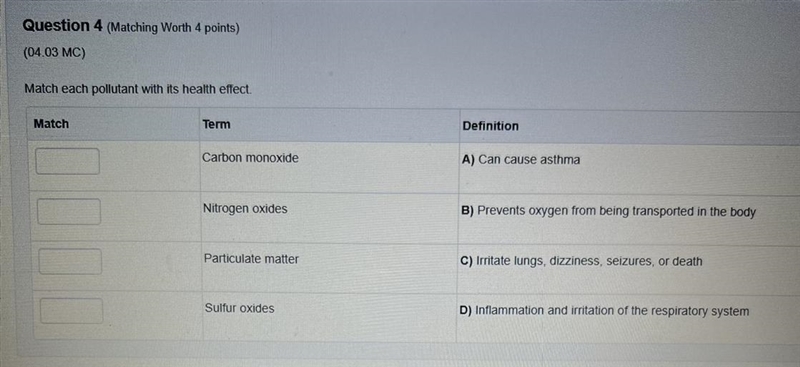
Task: Click the Term column header
Action: coord(216,124)
